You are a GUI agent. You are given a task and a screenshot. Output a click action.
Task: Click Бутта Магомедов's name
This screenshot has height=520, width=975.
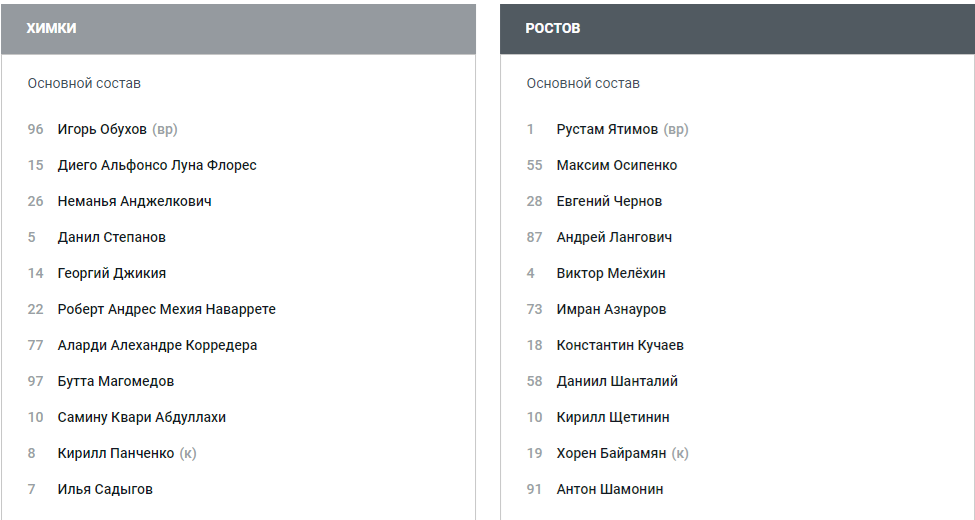[115, 381]
